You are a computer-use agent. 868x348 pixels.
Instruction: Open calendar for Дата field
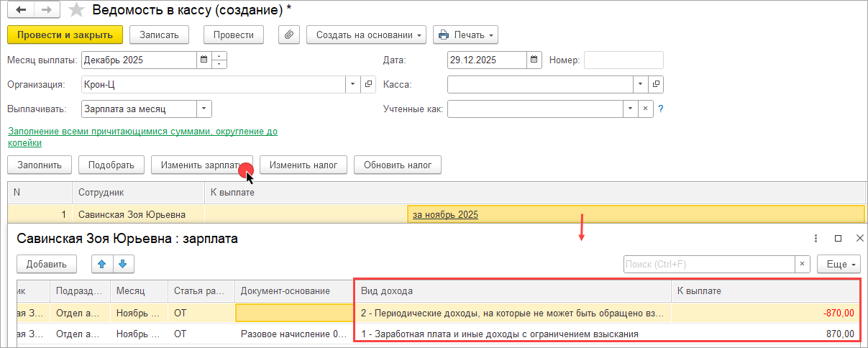point(533,60)
